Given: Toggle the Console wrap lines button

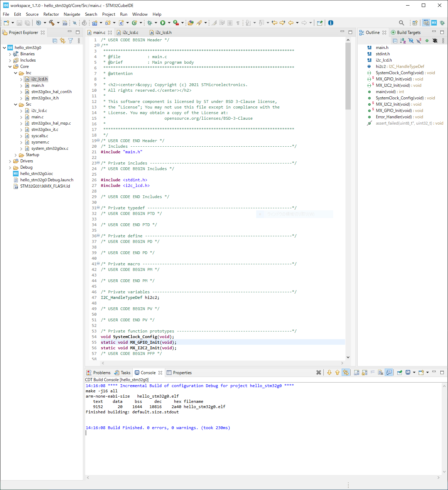Looking at the screenshot, I should pos(372,372).
